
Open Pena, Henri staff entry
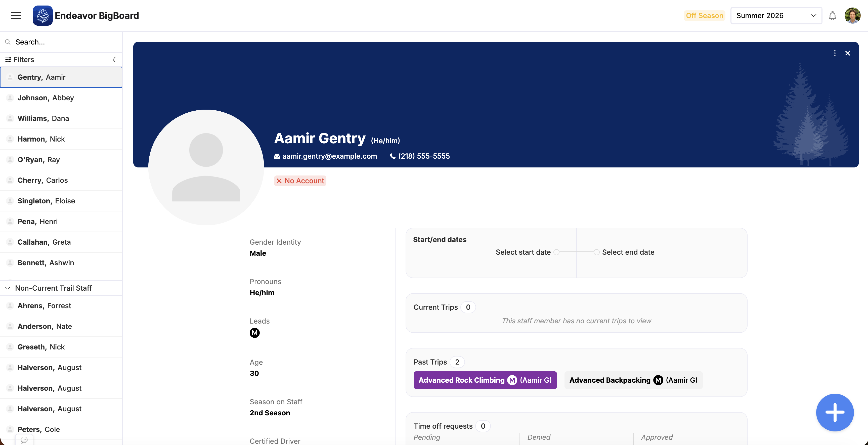[x=61, y=221]
